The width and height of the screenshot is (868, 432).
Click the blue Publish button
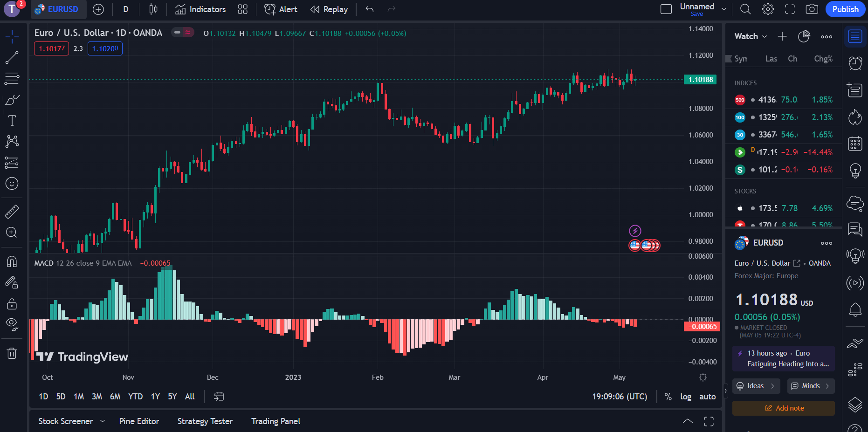coord(845,9)
